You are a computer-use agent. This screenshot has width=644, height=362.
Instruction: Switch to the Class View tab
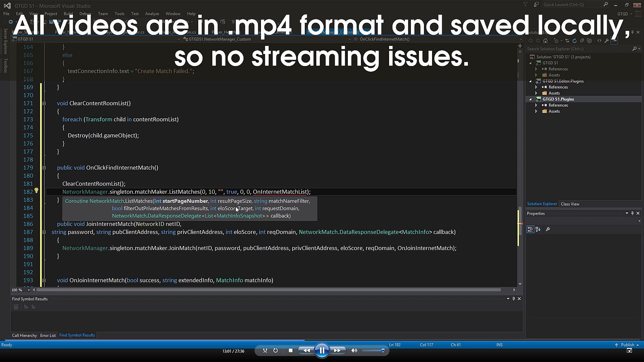click(x=570, y=204)
